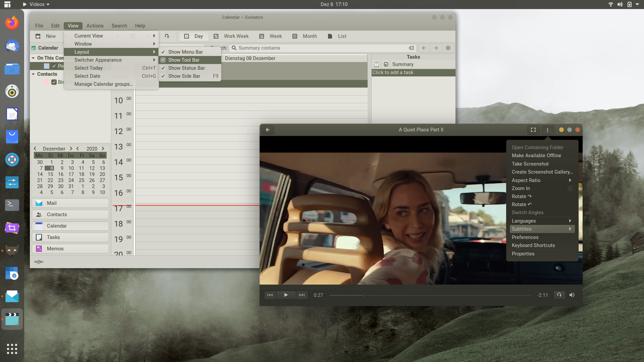Open Wi-Fi indicator in top bar
The height and width of the screenshot is (362, 644).
coord(610,4)
